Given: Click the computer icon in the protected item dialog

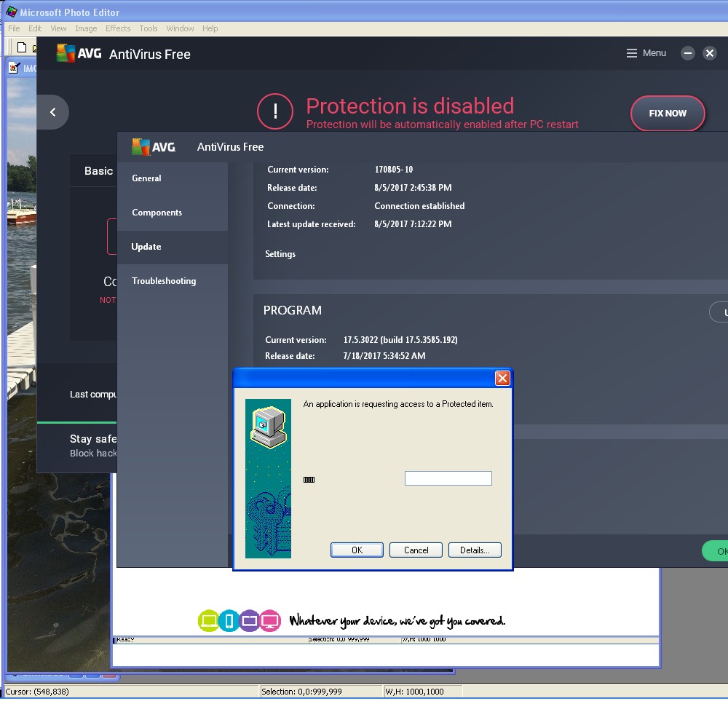Looking at the screenshot, I should click(268, 426).
